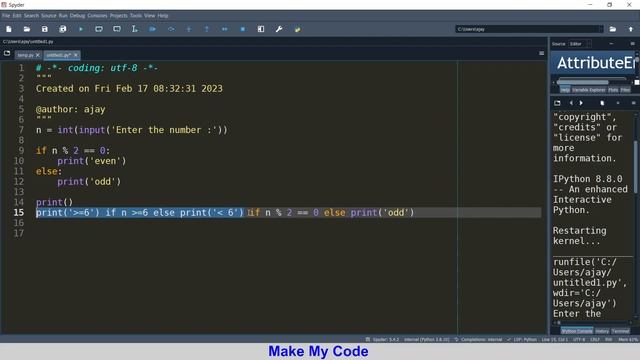Open the Source menu

(49, 16)
